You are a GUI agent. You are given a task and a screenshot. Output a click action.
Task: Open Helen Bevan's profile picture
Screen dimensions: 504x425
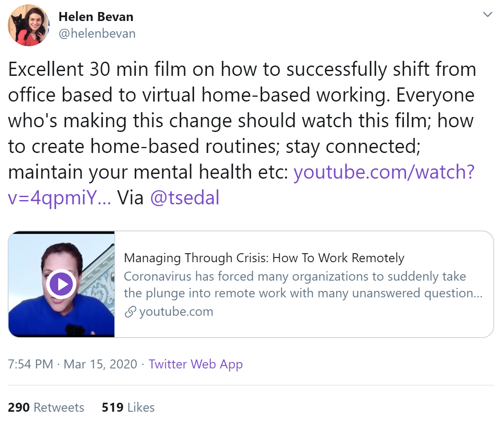click(29, 25)
